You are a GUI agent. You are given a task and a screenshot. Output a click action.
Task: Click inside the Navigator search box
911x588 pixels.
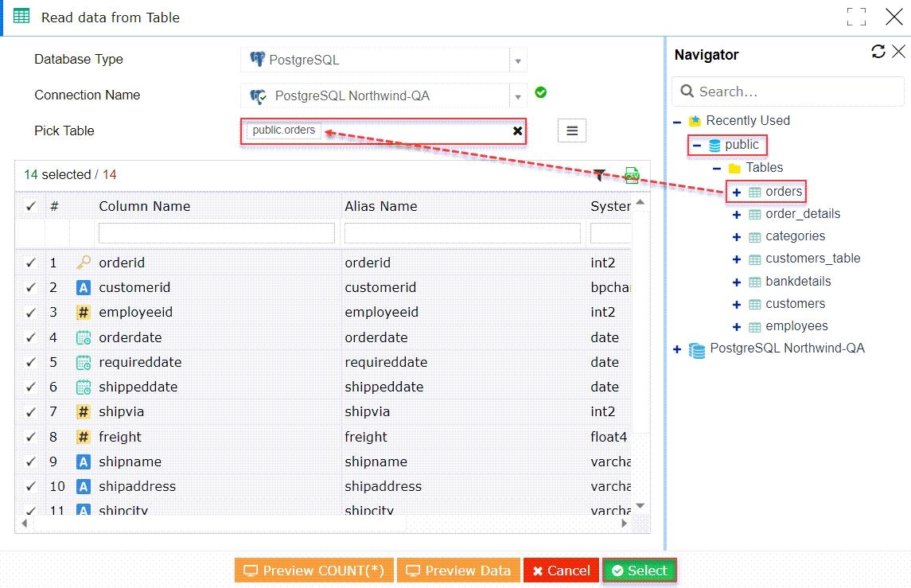(788, 92)
